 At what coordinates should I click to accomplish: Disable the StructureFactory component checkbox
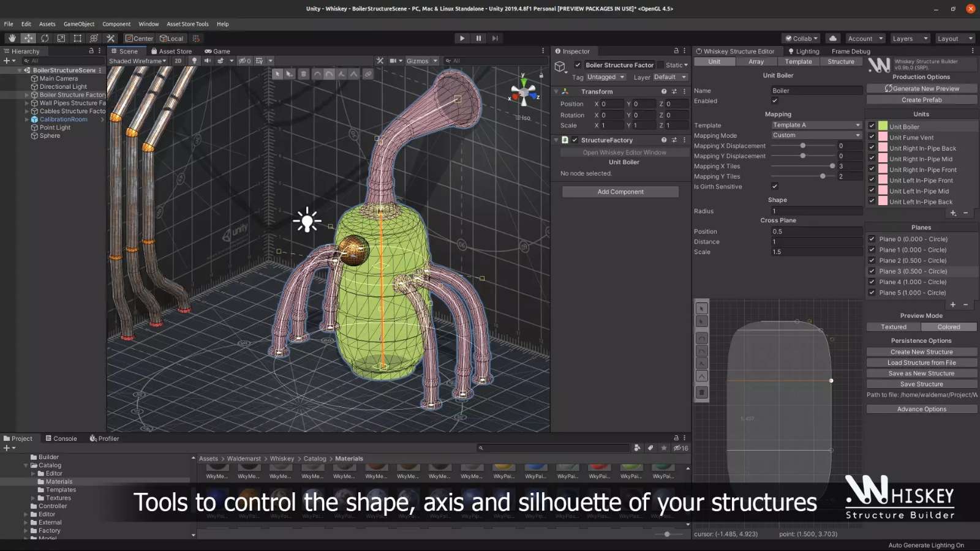575,140
